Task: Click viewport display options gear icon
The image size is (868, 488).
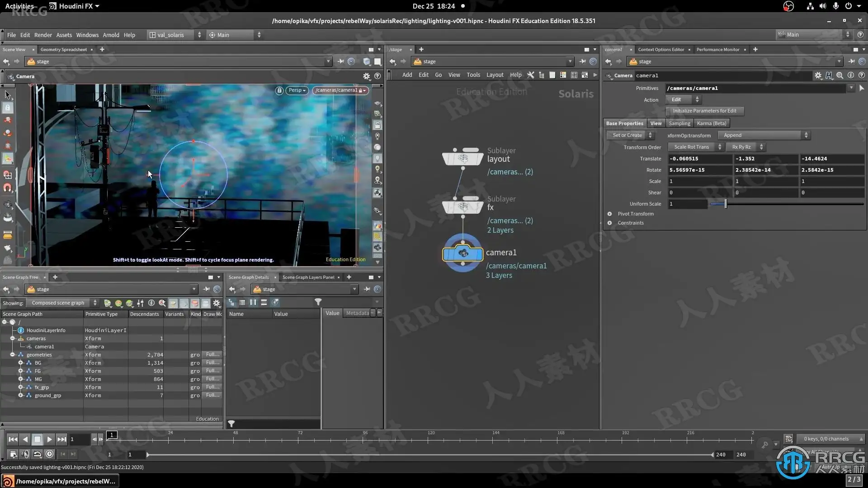Action: 367,76
